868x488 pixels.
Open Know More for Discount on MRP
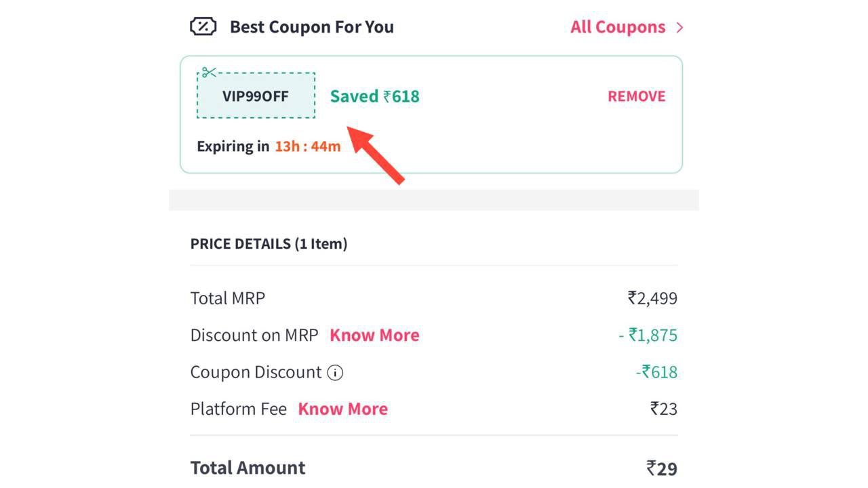(374, 335)
